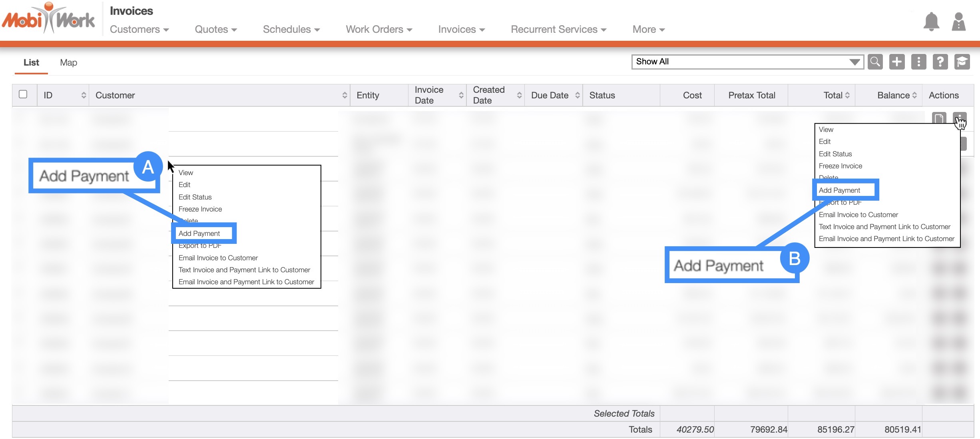Click the plus icon to add invoice

click(897, 62)
